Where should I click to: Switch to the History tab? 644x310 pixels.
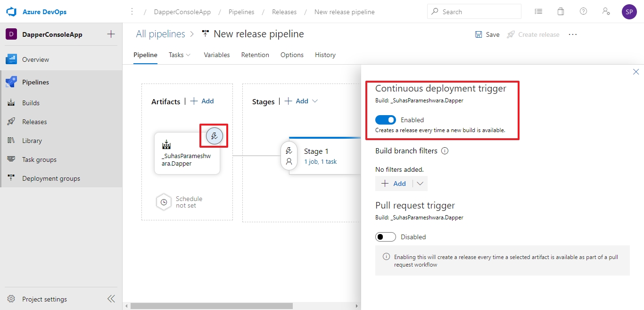click(x=325, y=55)
